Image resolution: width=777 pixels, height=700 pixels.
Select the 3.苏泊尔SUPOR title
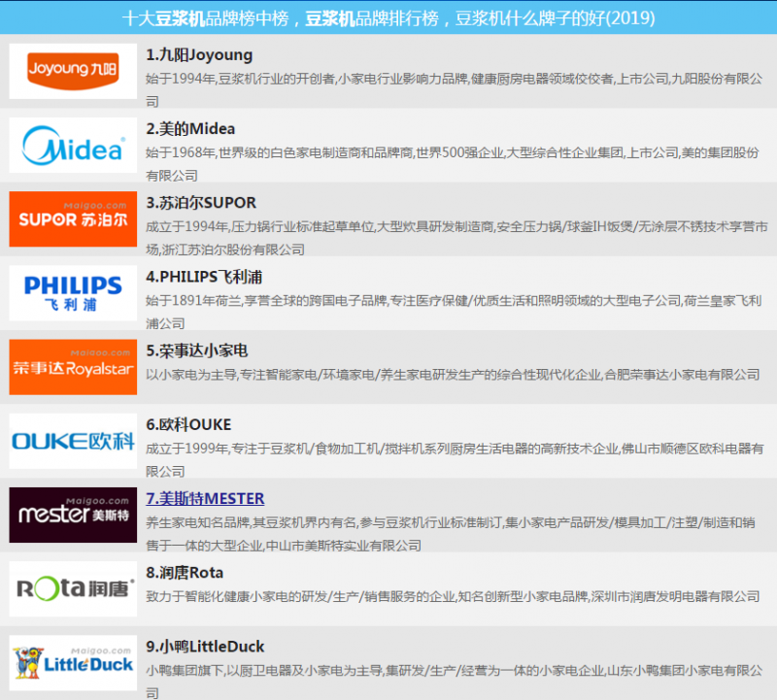click(201, 203)
